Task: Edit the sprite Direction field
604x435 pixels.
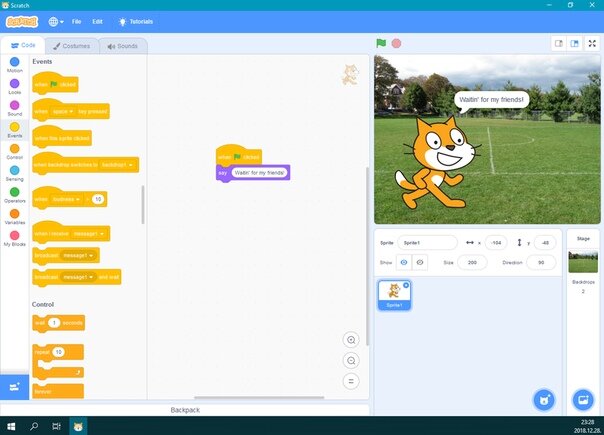Action: (x=541, y=262)
